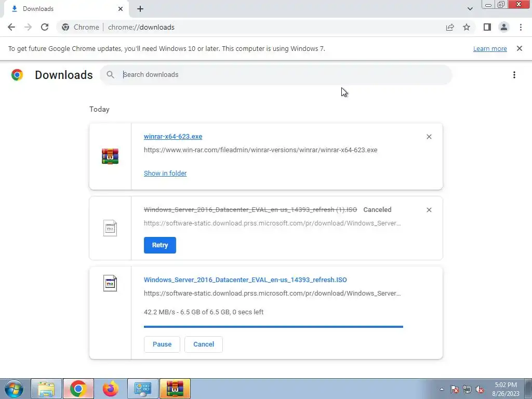Screen dimensions: 532x399
Task: Dismiss the Windows 7 update notice
Action: click(520, 48)
